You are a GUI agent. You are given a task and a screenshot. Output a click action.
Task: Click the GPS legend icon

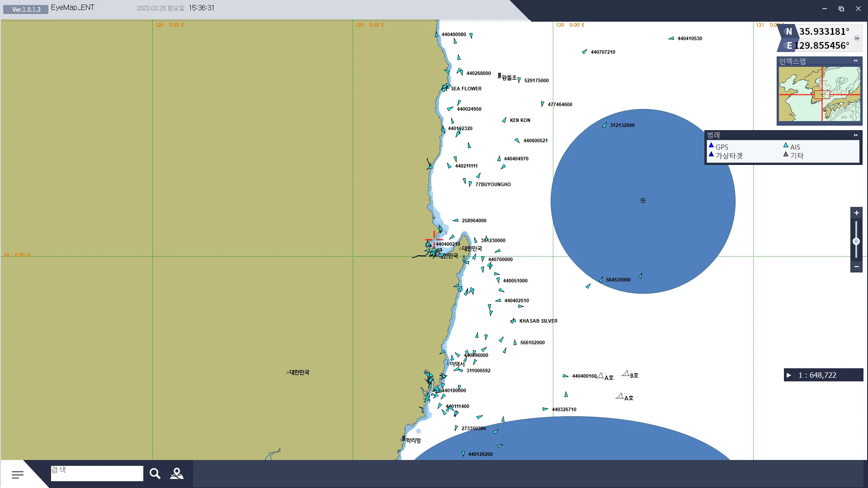(711, 146)
